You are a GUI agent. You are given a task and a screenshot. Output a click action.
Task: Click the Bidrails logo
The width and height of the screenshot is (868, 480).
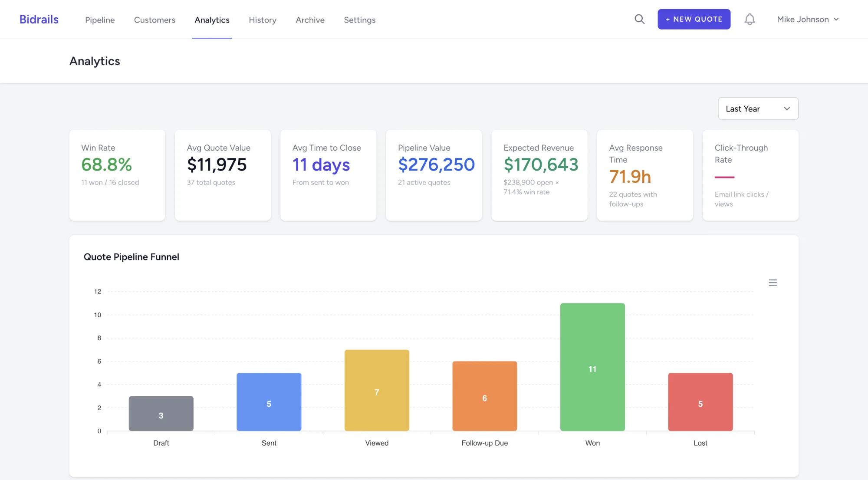tap(39, 20)
